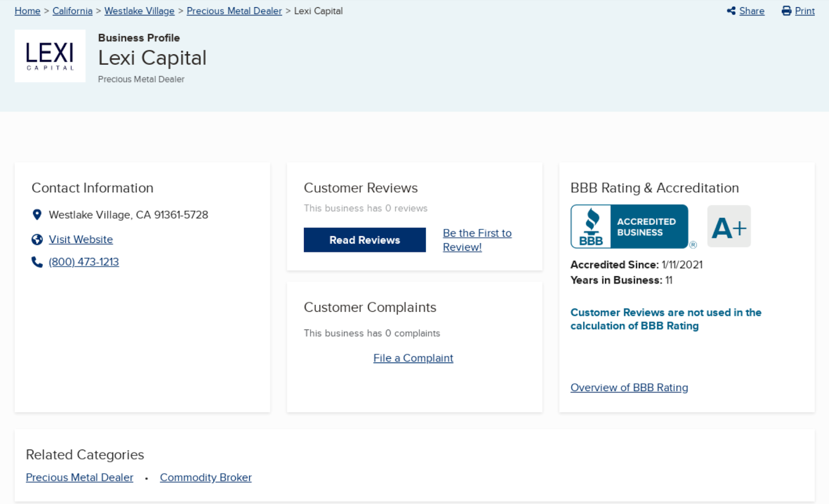Click the A+ rating badge
The width and height of the screenshot is (829, 504).
[x=729, y=226]
